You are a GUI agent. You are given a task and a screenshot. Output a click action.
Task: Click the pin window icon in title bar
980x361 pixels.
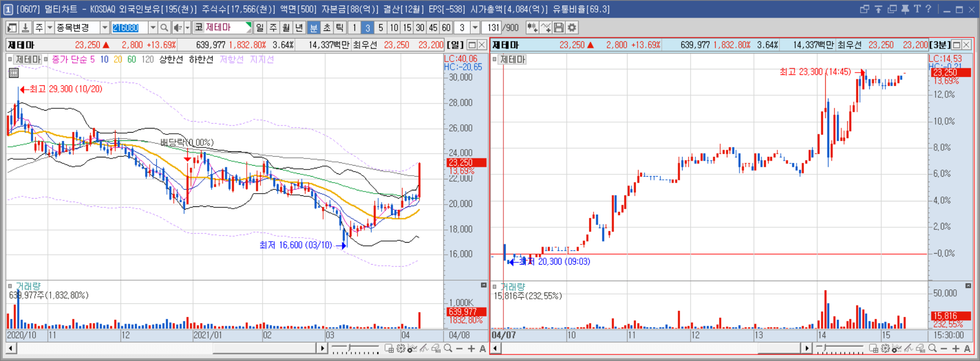905,9
